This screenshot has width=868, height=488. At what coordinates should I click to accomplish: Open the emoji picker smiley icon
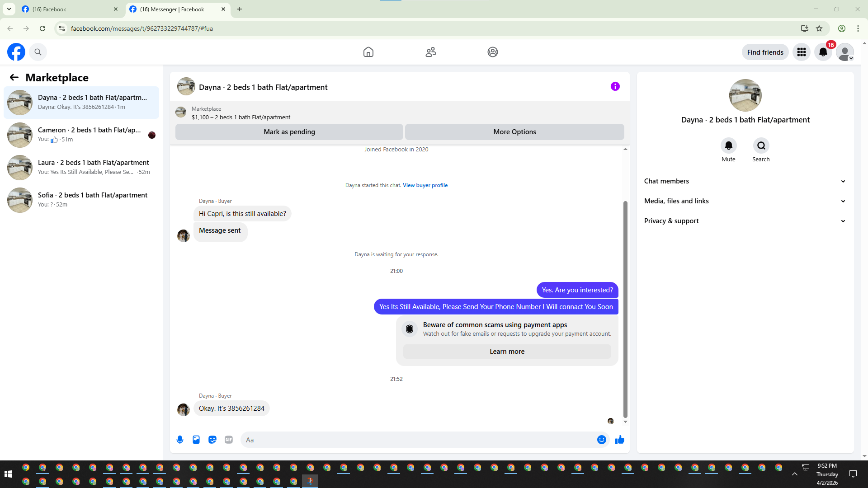pos(602,440)
